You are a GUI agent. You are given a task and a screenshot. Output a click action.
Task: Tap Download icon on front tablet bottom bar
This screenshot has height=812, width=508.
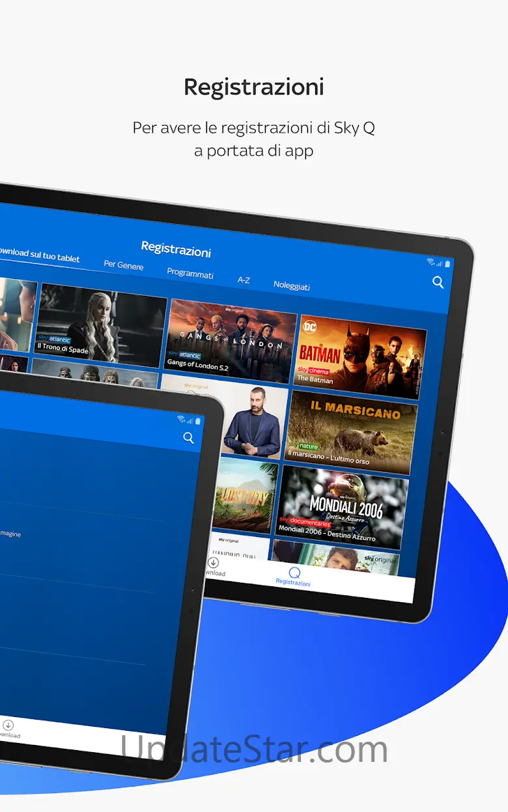(8, 725)
